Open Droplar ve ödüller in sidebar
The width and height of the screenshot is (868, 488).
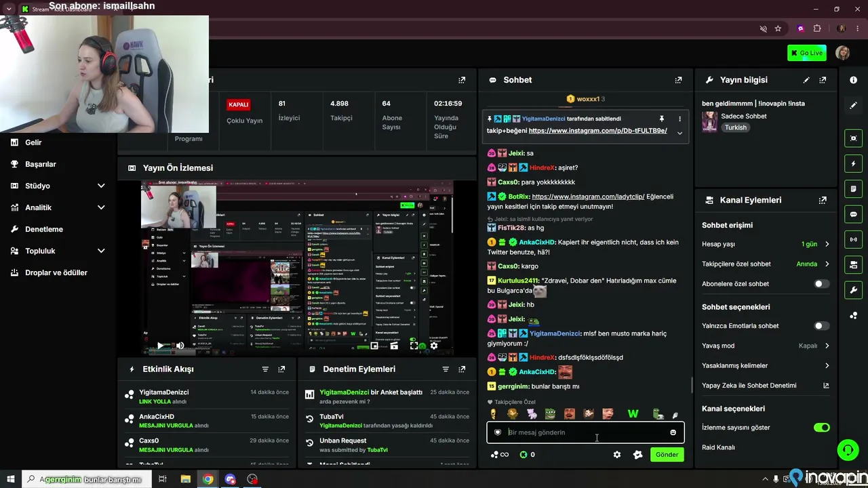(x=56, y=272)
